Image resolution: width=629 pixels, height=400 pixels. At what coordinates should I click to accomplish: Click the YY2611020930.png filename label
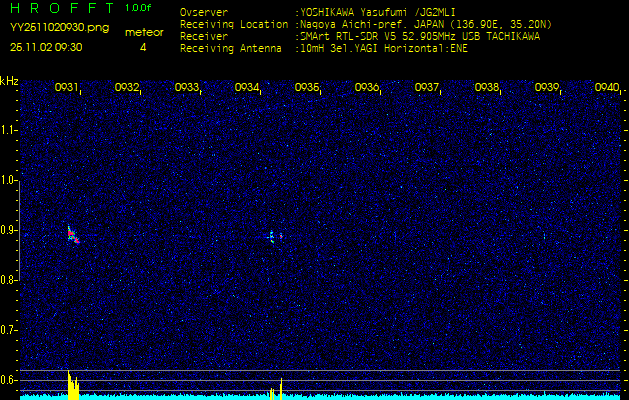pos(59,28)
